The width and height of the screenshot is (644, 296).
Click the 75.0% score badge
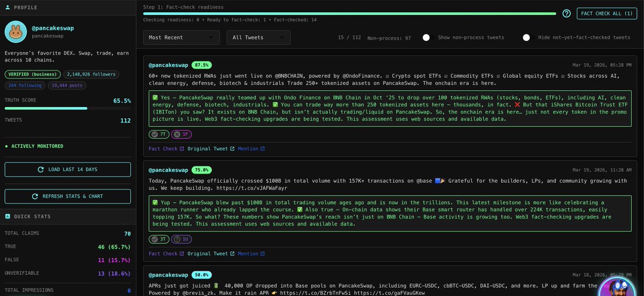[201, 170]
